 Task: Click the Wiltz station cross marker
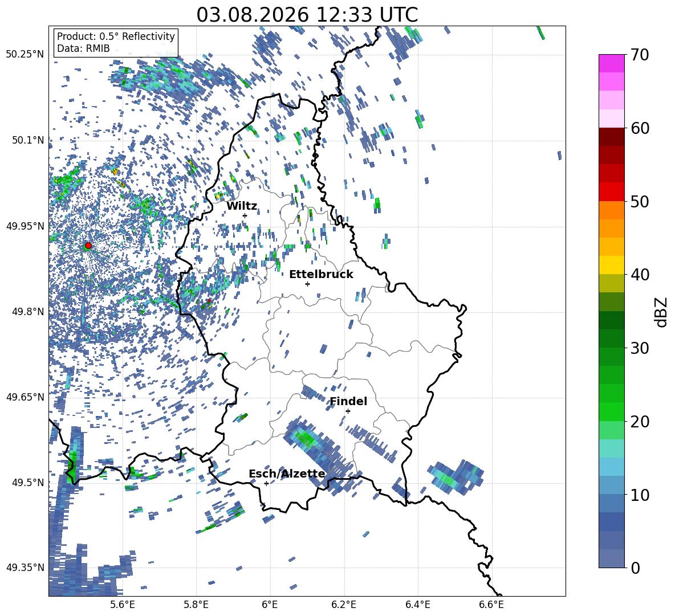pos(245,215)
